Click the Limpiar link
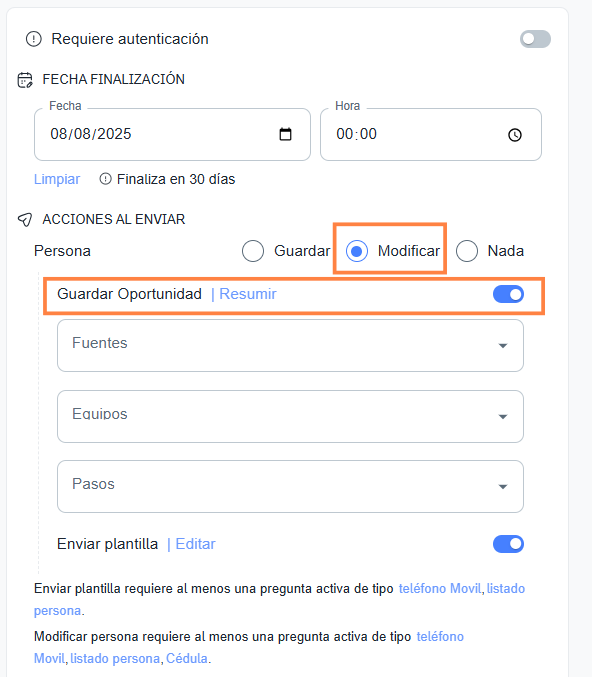This screenshot has width=592, height=677. pos(57,179)
